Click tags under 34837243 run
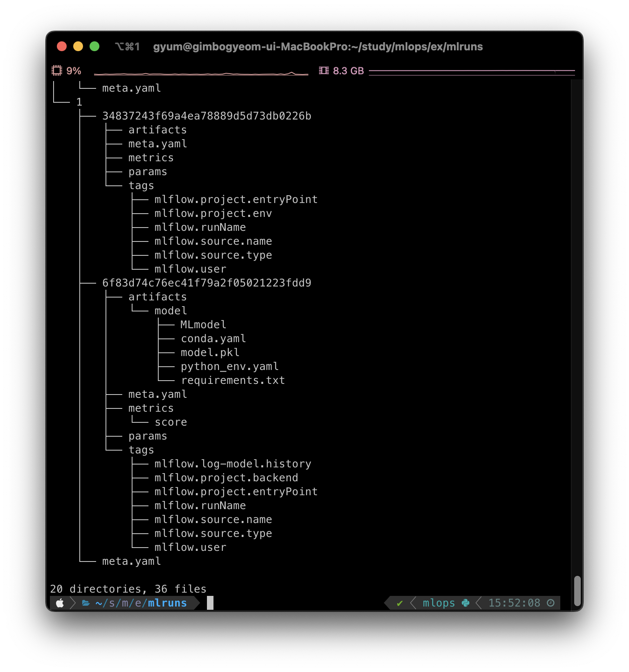 click(142, 185)
